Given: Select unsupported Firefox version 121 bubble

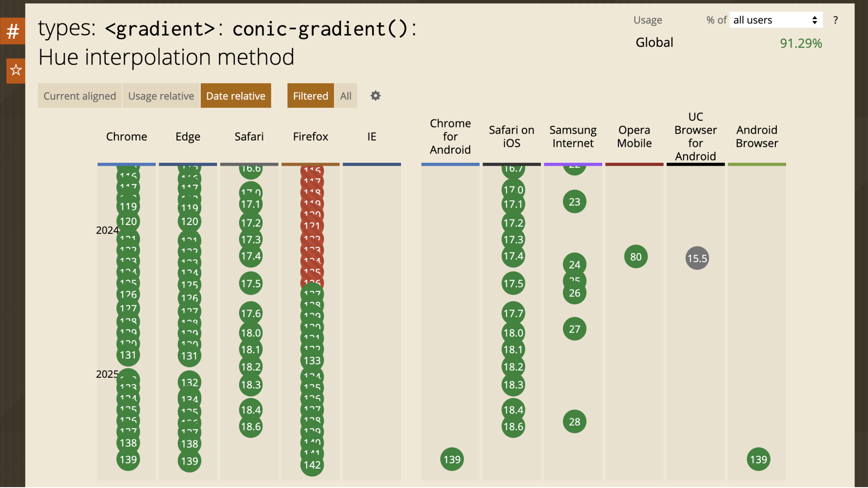Looking at the screenshot, I should (x=312, y=225).
